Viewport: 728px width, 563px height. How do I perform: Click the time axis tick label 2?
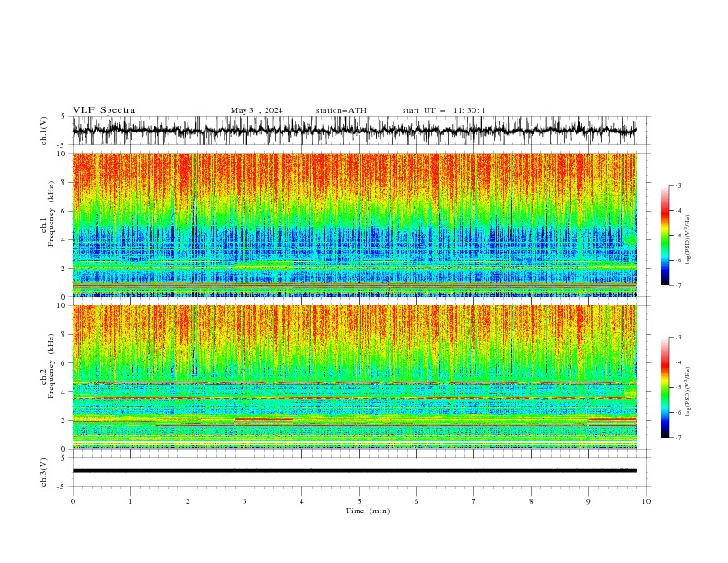188,501
